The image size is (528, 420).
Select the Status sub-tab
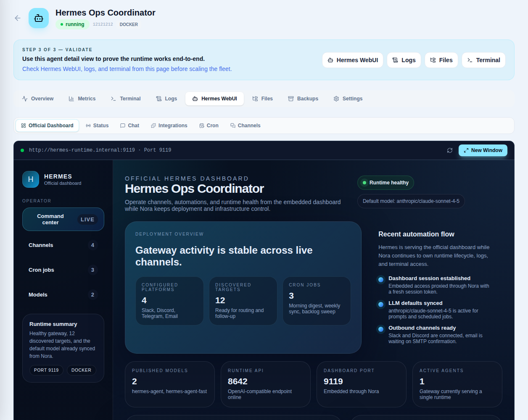pyautogui.click(x=97, y=126)
